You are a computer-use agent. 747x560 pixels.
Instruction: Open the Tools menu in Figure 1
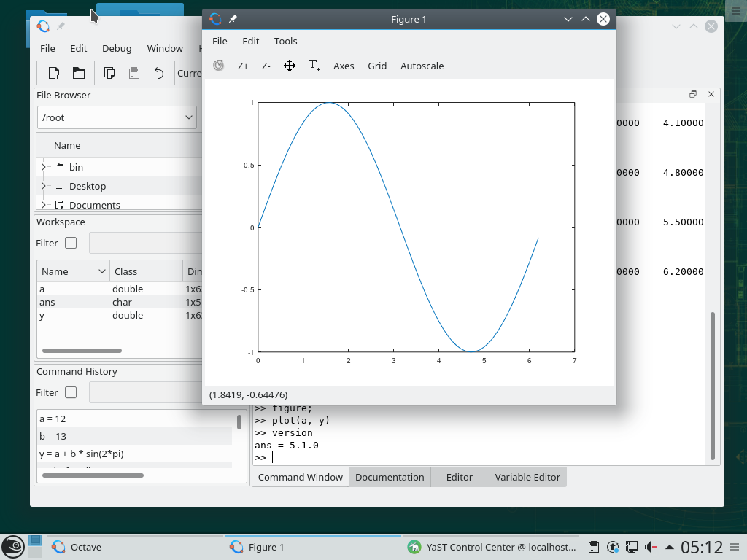pyautogui.click(x=285, y=41)
